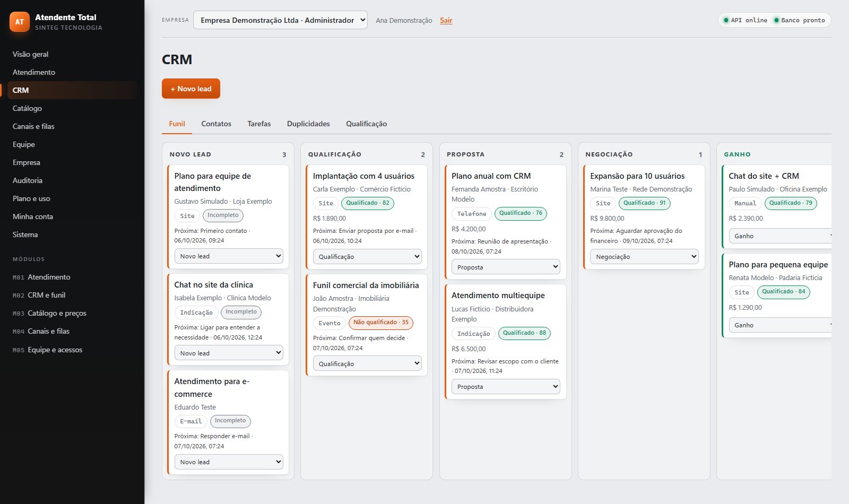
Task: Open module M05 Equipe e acessos
Action: click(72, 350)
